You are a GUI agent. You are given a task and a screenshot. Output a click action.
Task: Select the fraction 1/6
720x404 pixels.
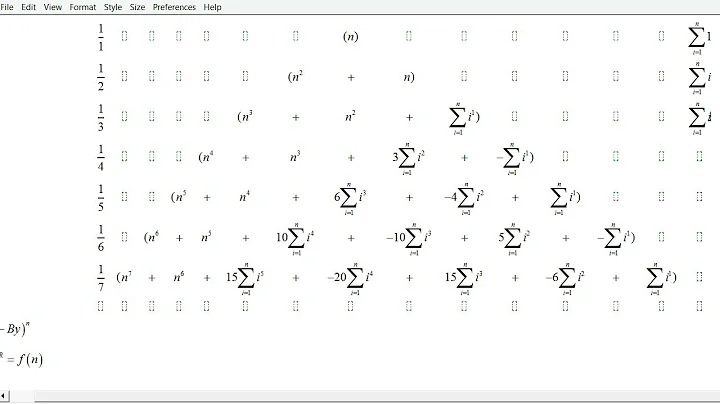point(101,238)
